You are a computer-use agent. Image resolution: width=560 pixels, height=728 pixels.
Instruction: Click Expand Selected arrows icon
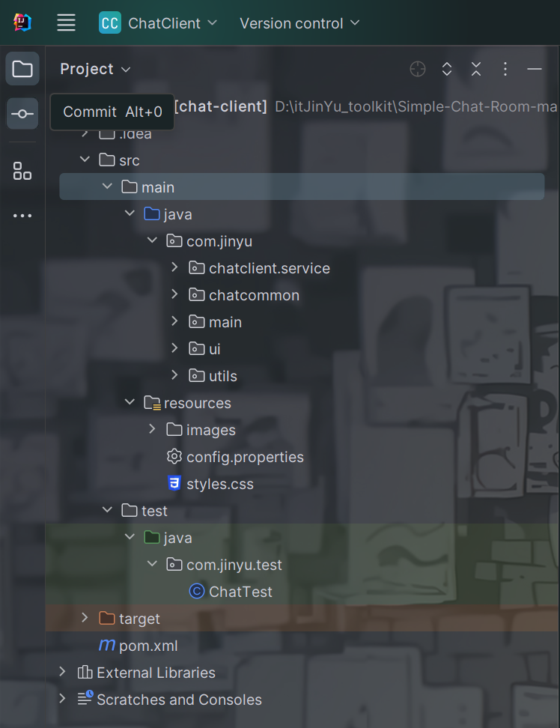pyautogui.click(x=447, y=70)
